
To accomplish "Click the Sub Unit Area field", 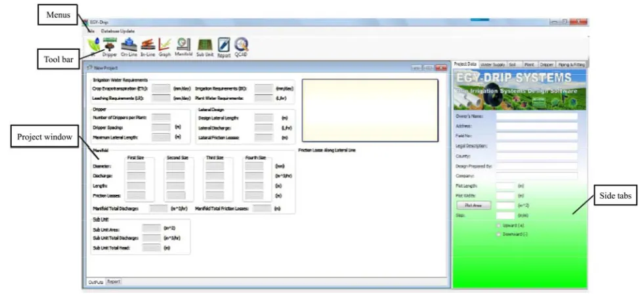I will pos(152,228).
